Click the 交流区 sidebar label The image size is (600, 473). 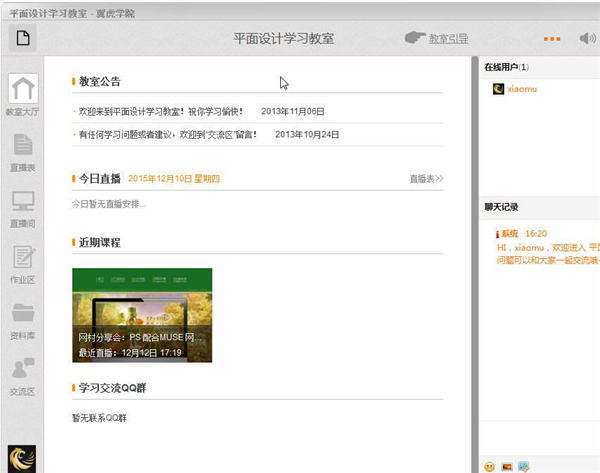23,391
